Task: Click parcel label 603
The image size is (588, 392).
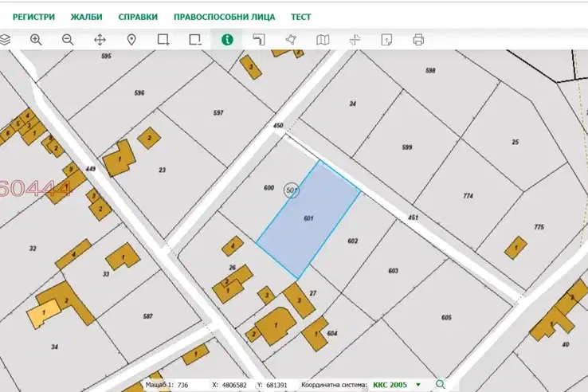Action: 393,270
